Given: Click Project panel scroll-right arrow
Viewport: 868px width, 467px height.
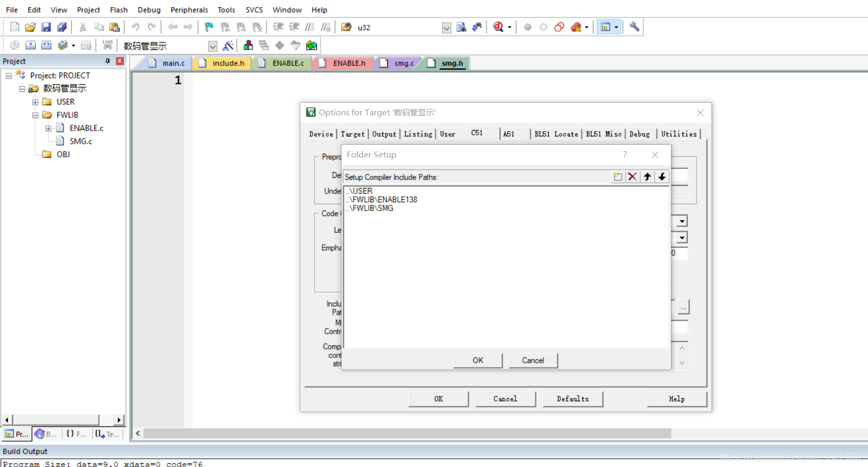Looking at the screenshot, I should (119, 420).
